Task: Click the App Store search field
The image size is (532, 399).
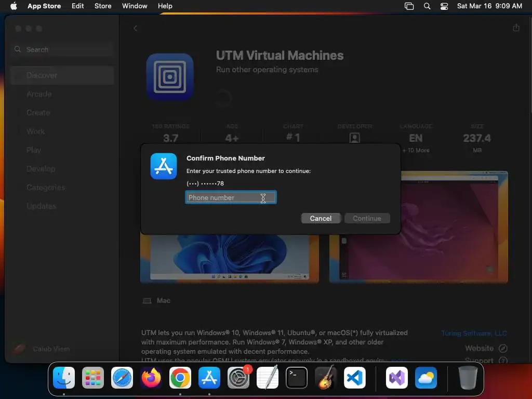Action: click(62, 49)
